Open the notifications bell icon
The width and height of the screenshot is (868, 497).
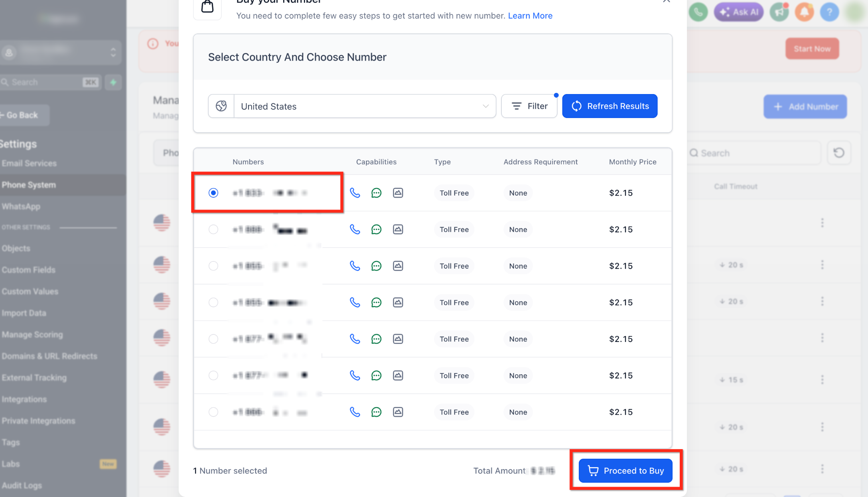804,12
